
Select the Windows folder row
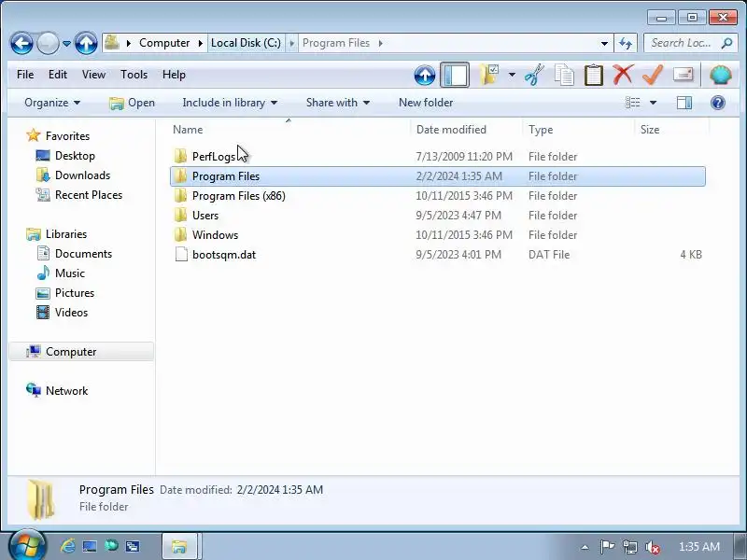pos(437,235)
